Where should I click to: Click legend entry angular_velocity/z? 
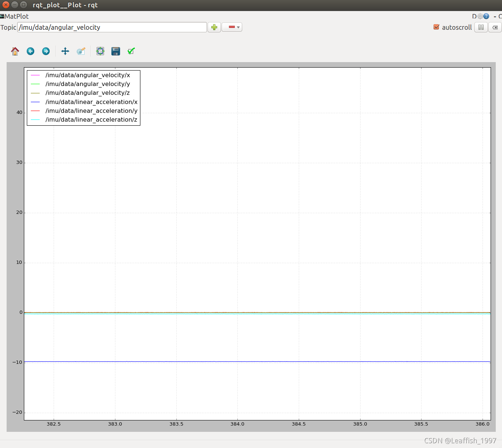coord(87,93)
